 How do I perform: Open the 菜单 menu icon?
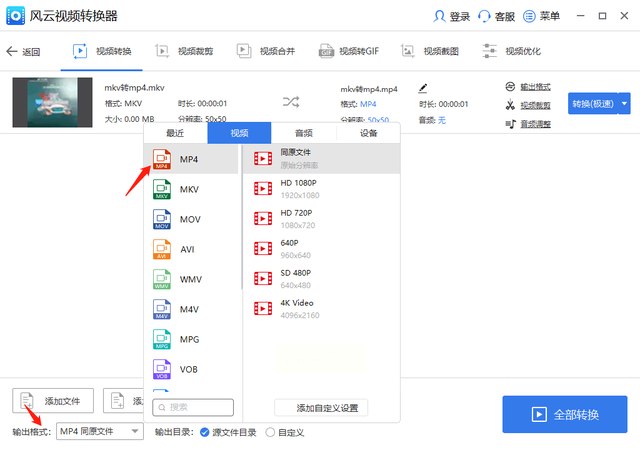529,16
